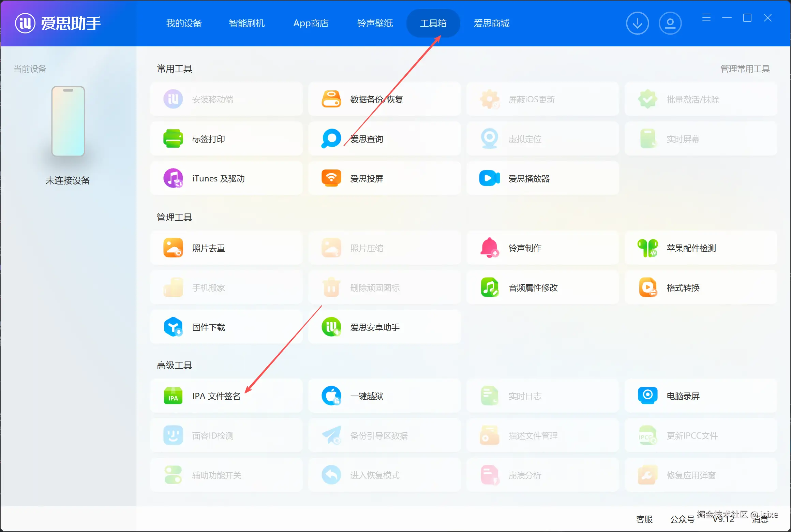Screen dimensions: 791x532
Task: Click the download manager icon
Action: tap(637, 23)
